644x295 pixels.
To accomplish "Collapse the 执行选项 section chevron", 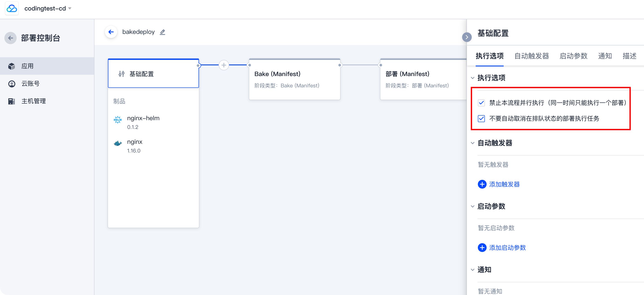I will tap(472, 78).
